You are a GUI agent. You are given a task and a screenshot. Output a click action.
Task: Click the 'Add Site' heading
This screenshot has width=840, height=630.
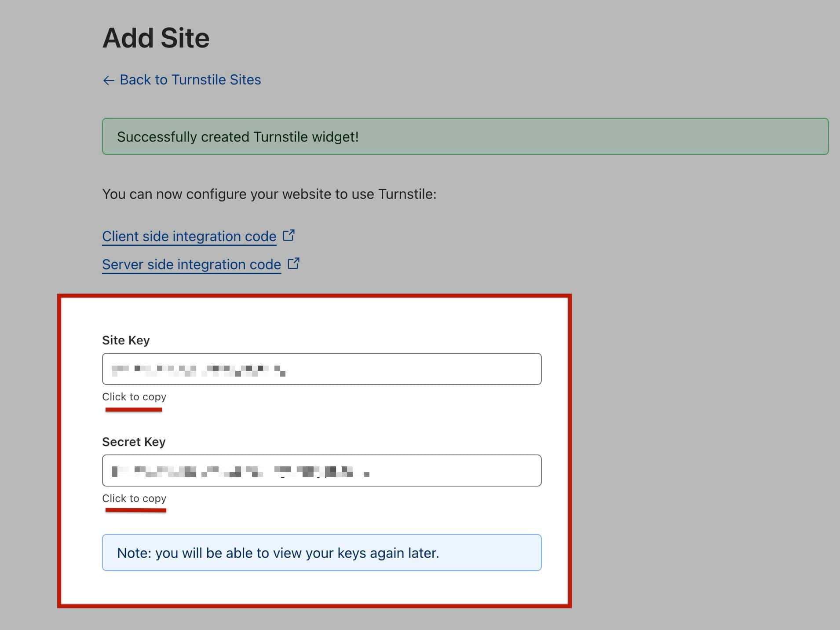(156, 38)
